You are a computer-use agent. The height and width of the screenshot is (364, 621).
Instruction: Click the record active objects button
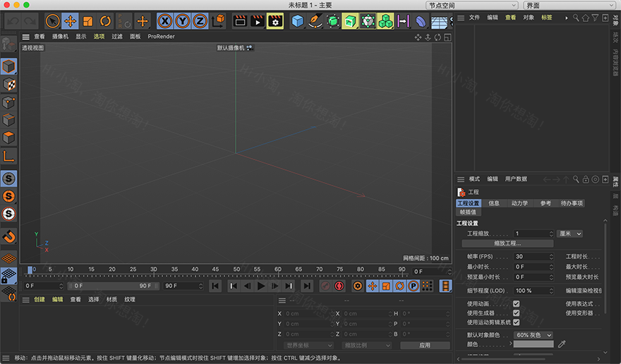(325, 286)
